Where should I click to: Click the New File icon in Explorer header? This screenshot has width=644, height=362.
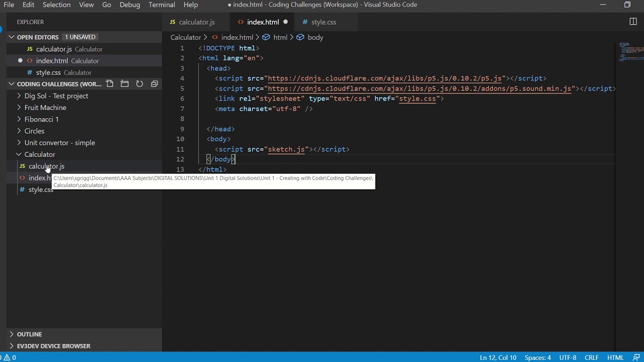[110, 84]
